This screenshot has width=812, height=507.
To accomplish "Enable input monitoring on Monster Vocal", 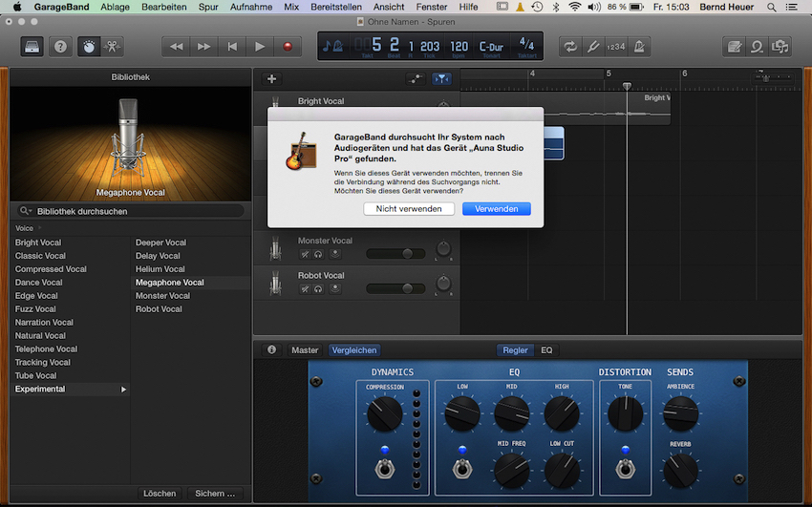I will pyautogui.click(x=335, y=254).
